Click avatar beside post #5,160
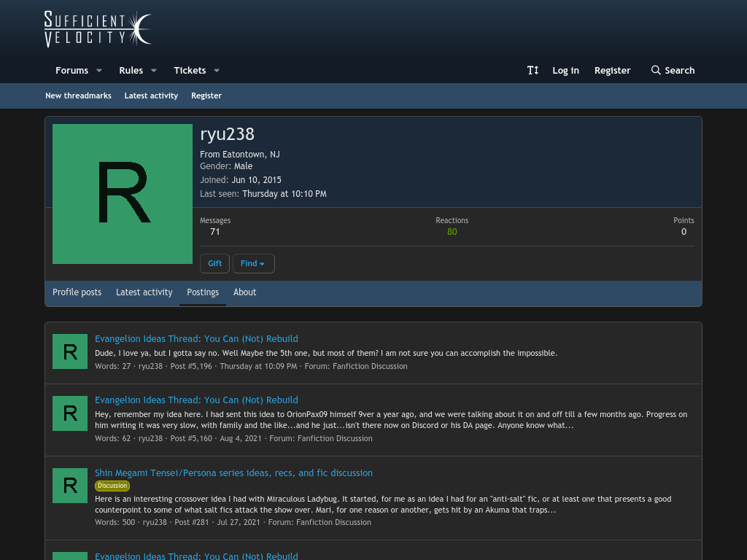Screen dimensions: 747x560 [70, 413]
